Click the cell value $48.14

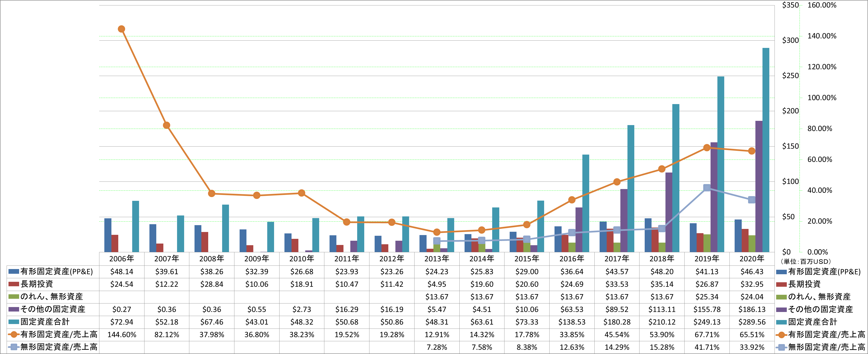pos(122,271)
